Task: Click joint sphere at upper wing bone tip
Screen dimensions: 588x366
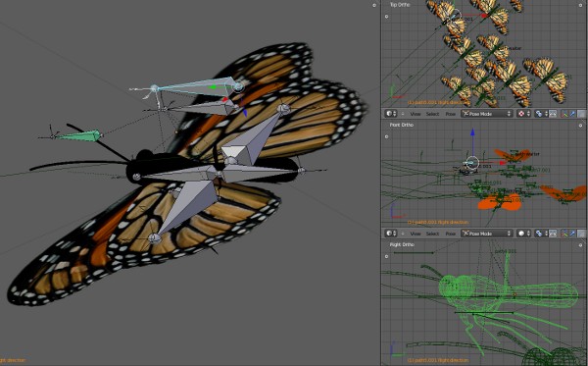Action: [284, 109]
